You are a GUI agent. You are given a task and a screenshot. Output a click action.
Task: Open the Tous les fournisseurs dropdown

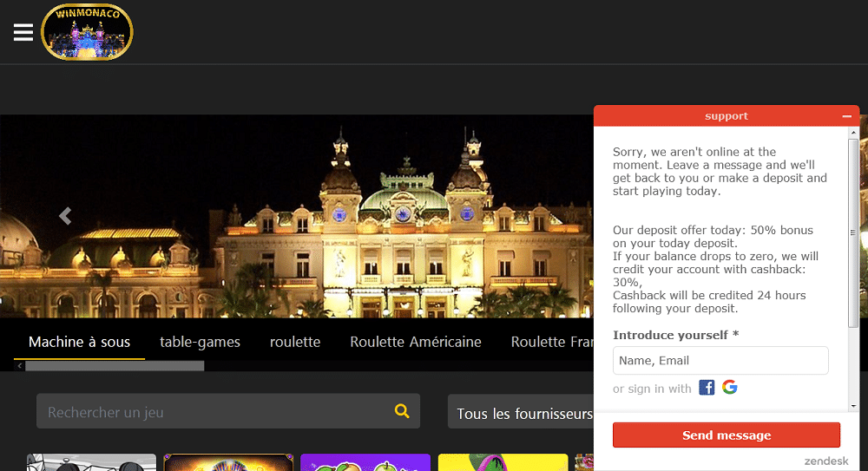click(520, 411)
